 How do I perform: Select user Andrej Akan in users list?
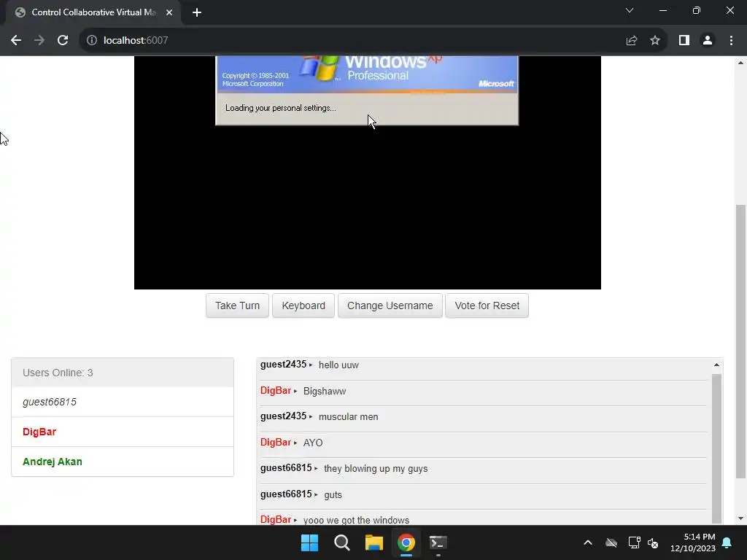[x=123, y=462]
